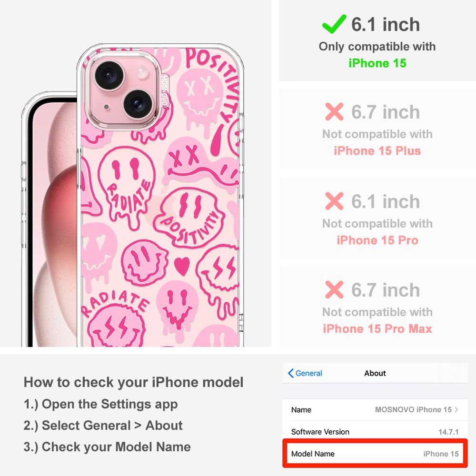Open the Name row disclosure chevron
The image size is (476, 476).
tap(456, 409)
